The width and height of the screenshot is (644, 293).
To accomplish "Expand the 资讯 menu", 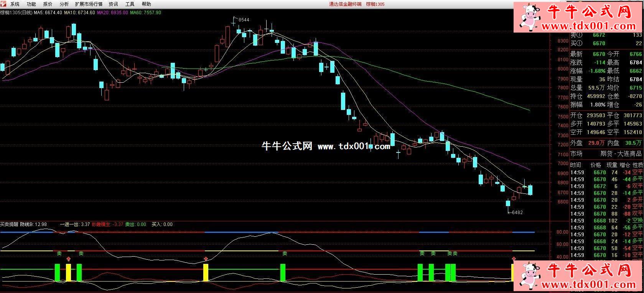I will pos(113,4).
